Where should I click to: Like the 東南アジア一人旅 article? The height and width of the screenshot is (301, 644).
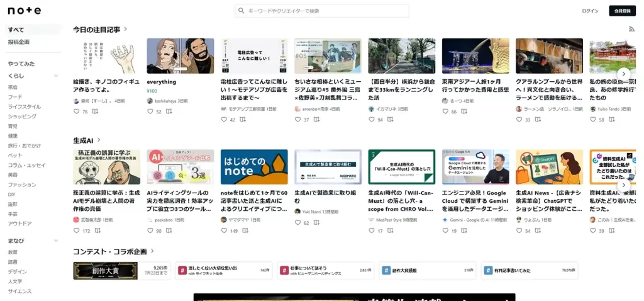(445, 111)
